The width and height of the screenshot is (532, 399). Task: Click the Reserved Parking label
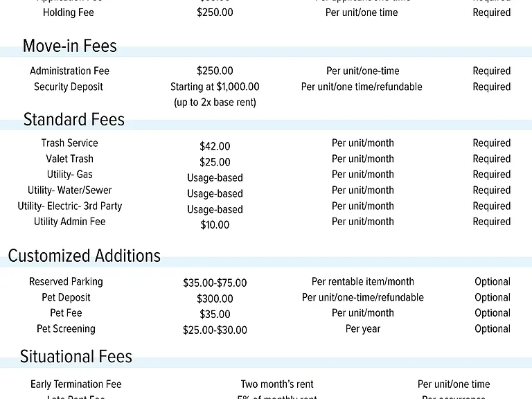66,282
